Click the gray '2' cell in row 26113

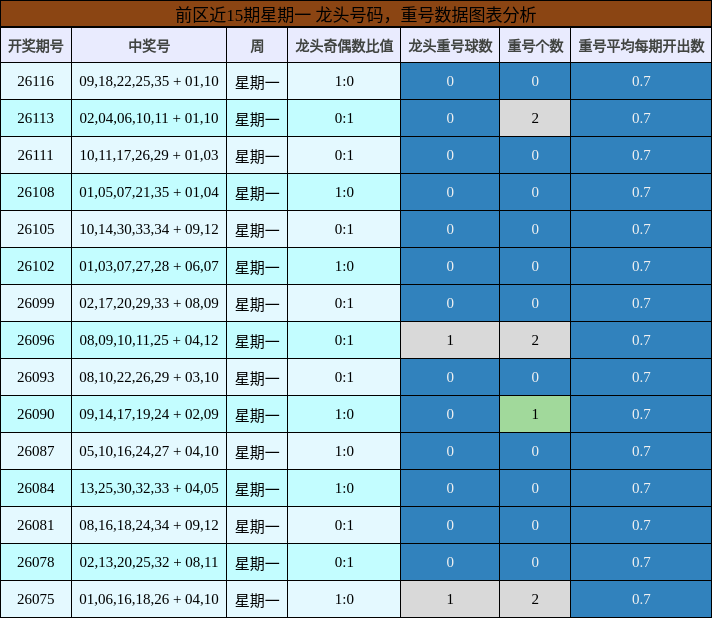pos(535,118)
